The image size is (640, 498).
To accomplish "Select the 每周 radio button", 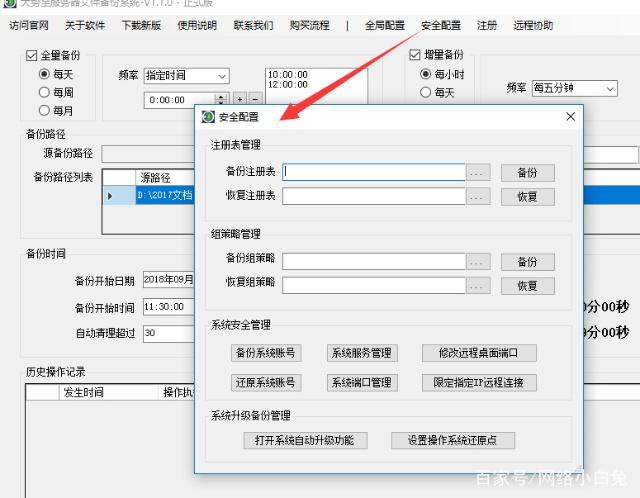I will point(44,92).
